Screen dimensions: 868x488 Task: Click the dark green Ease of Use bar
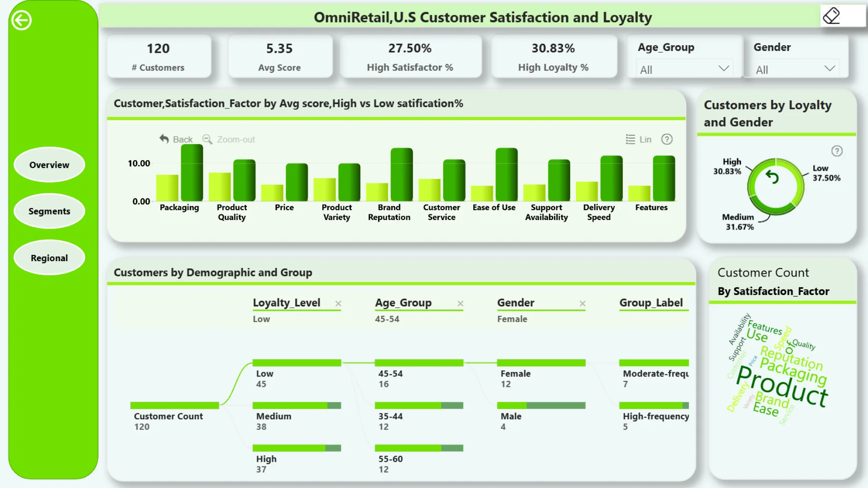(x=506, y=174)
